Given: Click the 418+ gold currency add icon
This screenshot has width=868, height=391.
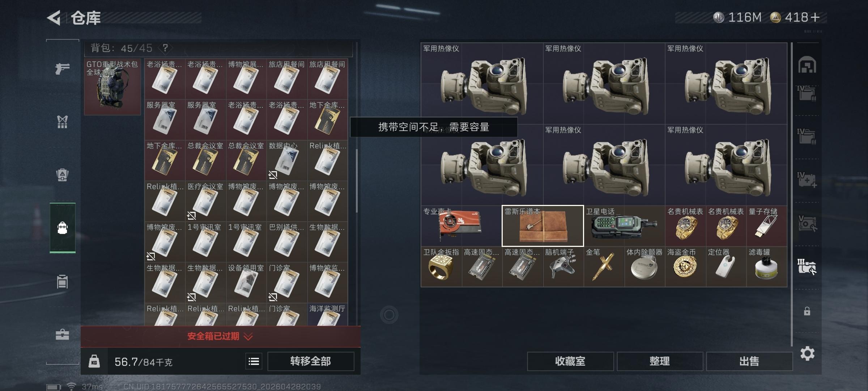Looking at the screenshot, I should click(x=815, y=17).
